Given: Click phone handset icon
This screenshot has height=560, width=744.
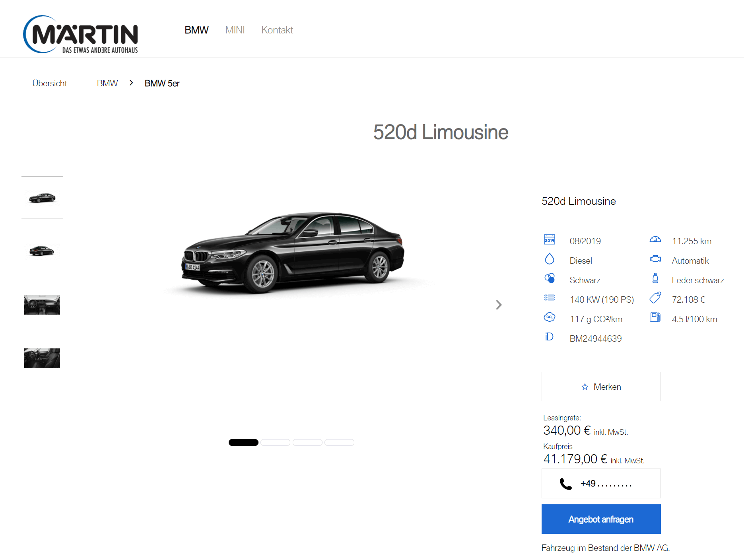Looking at the screenshot, I should pos(565,484).
